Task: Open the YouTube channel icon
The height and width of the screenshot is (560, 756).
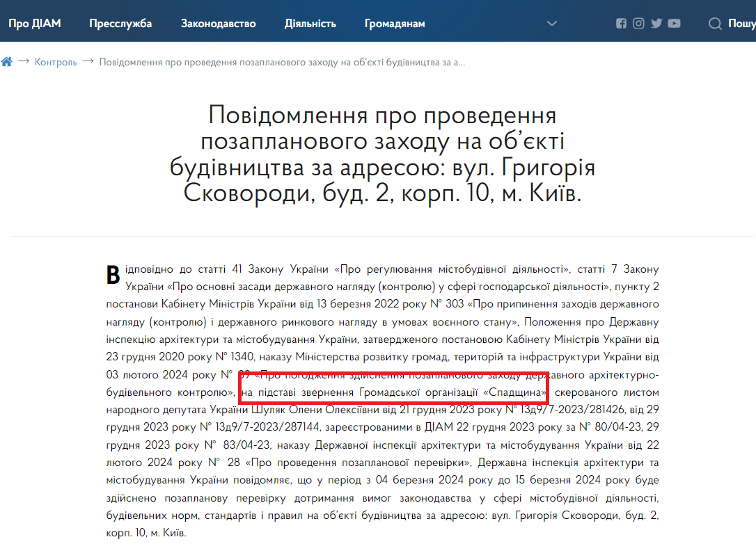Action: coord(674,24)
